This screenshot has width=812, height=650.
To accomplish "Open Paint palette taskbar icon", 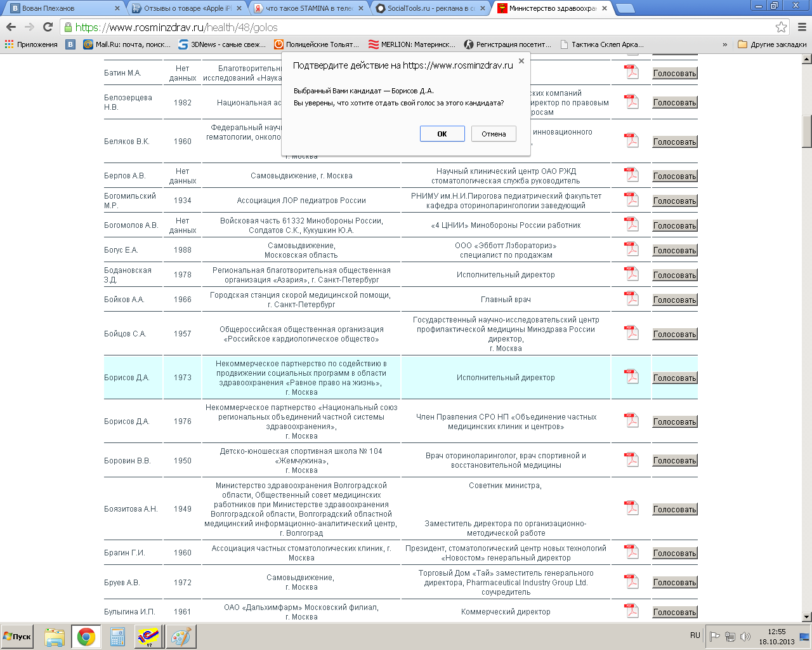I will coord(181,637).
